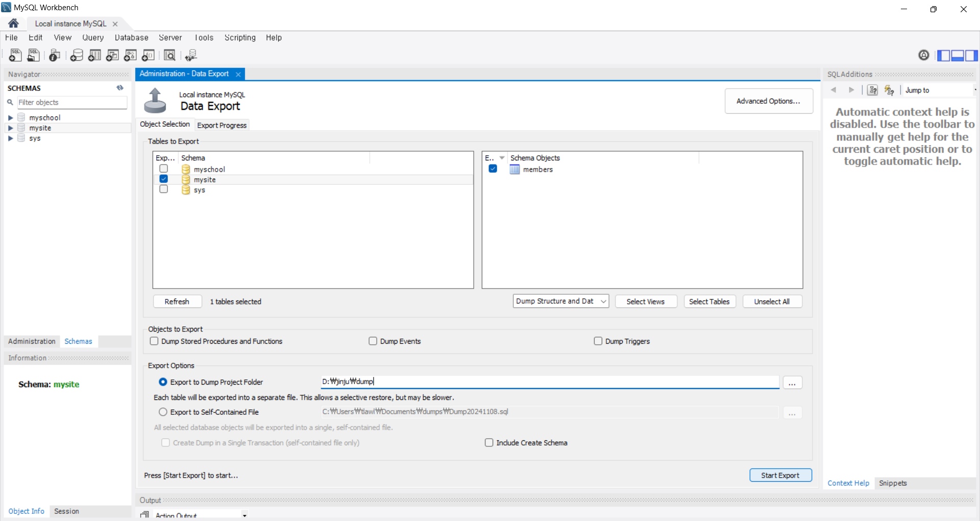980x521 pixels.
Task: Enable Dump Stored Procedures and Functions
Action: 154,341
